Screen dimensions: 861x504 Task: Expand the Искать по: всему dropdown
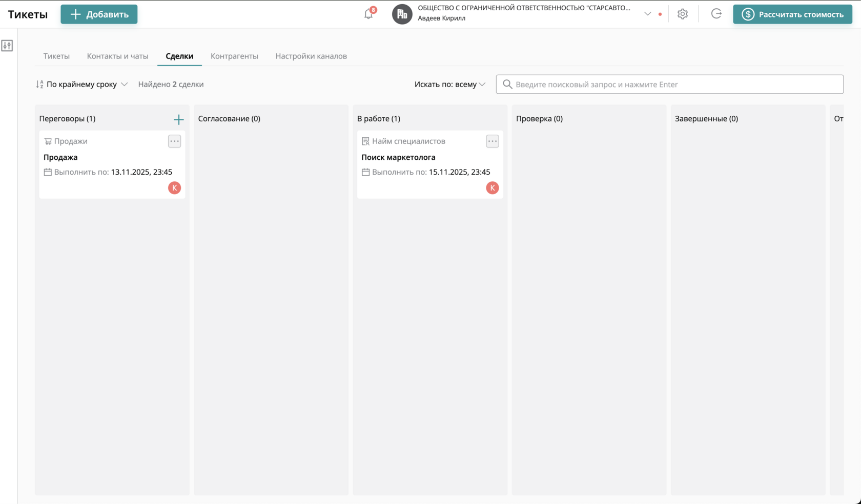coord(449,84)
